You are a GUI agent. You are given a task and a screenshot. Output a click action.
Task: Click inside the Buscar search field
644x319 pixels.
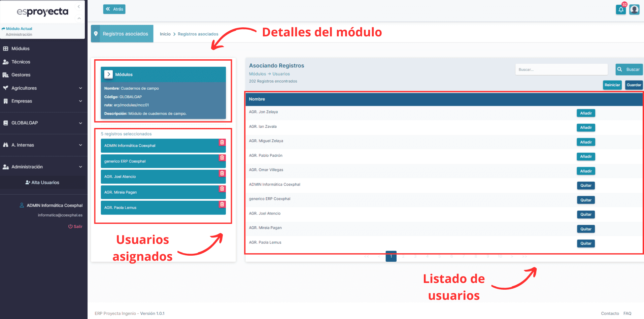561,69
